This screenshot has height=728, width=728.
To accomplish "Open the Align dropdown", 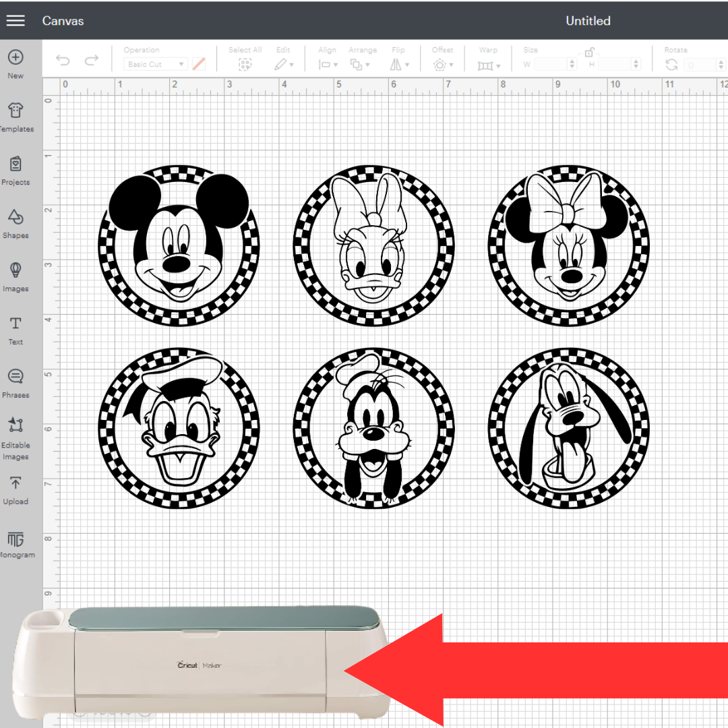I will point(328,65).
